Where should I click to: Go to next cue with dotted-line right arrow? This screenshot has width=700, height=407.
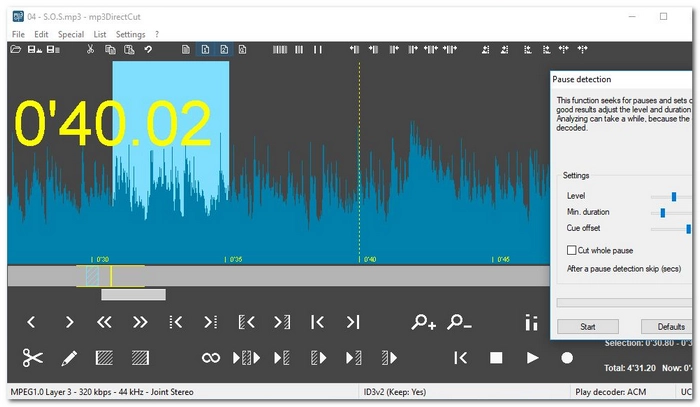[x=211, y=322]
